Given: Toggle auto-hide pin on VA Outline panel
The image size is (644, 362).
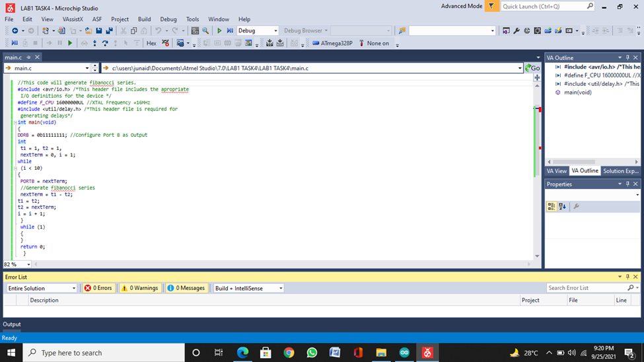Looking at the screenshot, I should pos(627,57).
